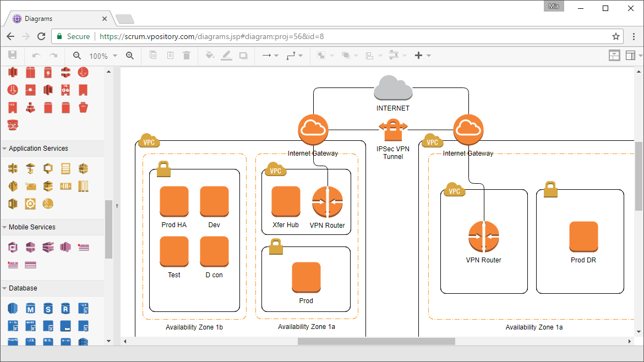The image size is (644, 362).
Task: Click the zoom in magnifier icon
Action: 129,55
